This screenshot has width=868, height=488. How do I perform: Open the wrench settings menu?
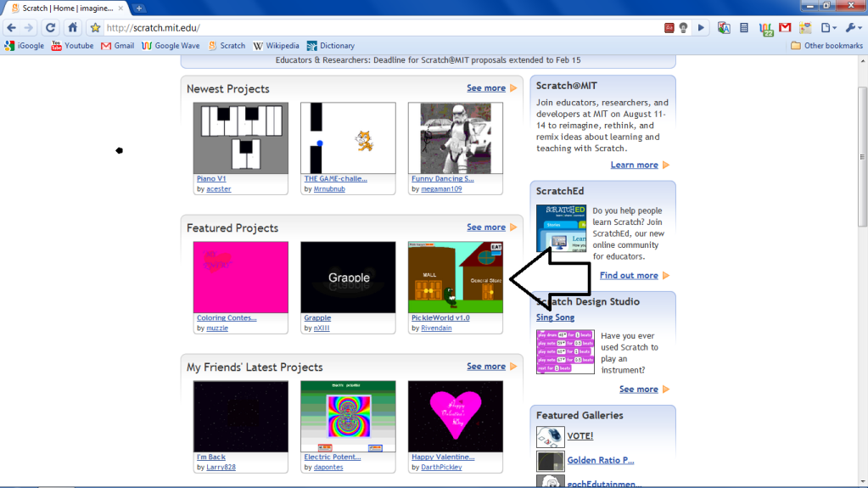click(x=853, y=28)
